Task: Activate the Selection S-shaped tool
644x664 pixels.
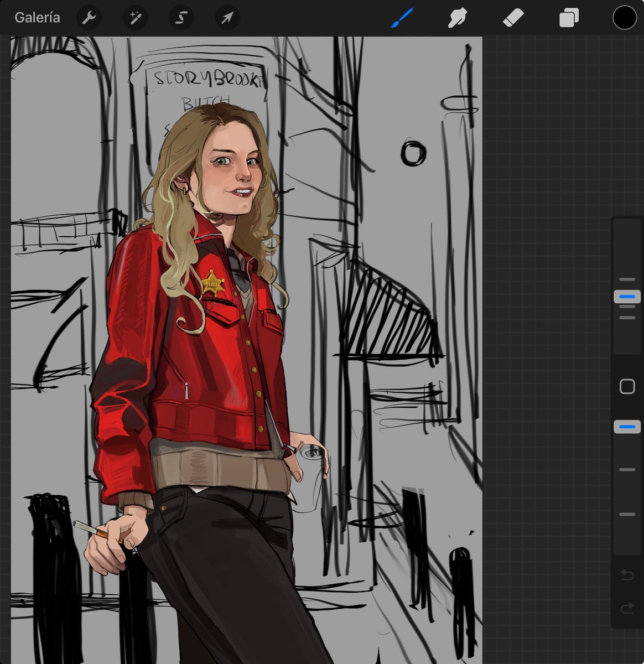Action: pyautogui.click(x=181, y=18)
